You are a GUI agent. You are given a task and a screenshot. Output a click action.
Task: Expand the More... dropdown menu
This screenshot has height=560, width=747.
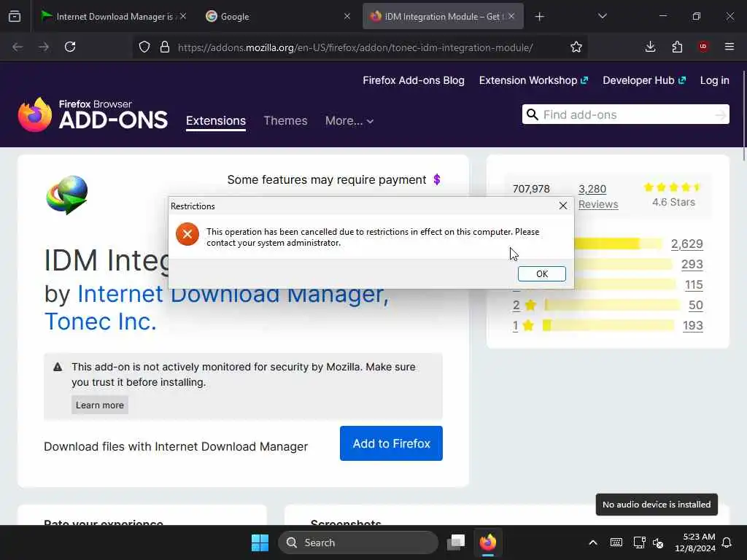349,121
